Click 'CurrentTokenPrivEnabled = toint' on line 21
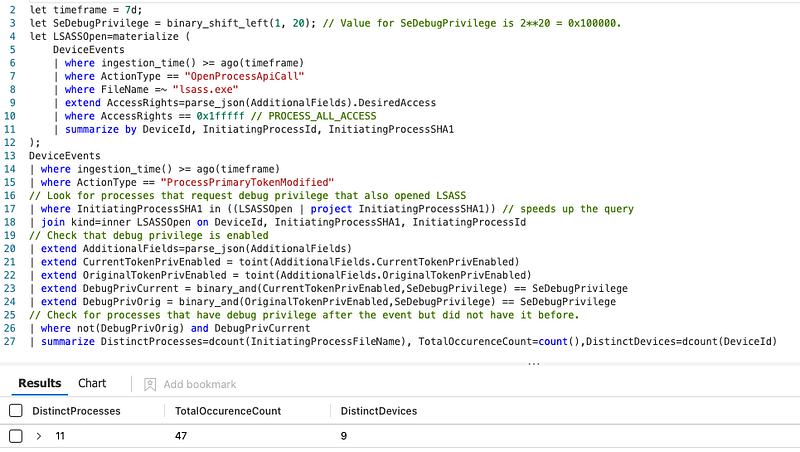The height and width of the screenshot is (452, 800). pos(176,262)
